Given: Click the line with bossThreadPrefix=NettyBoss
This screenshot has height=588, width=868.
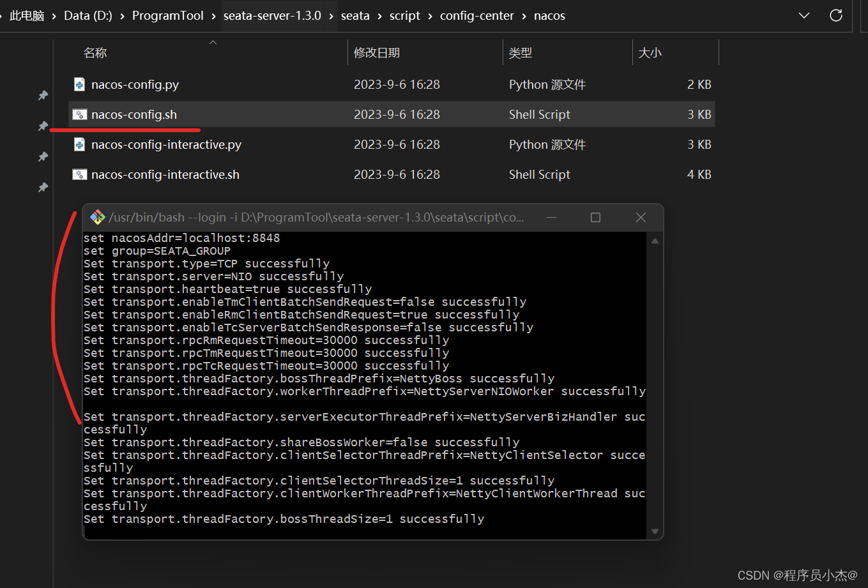Looking at the screenshot, I should point(319,379).
